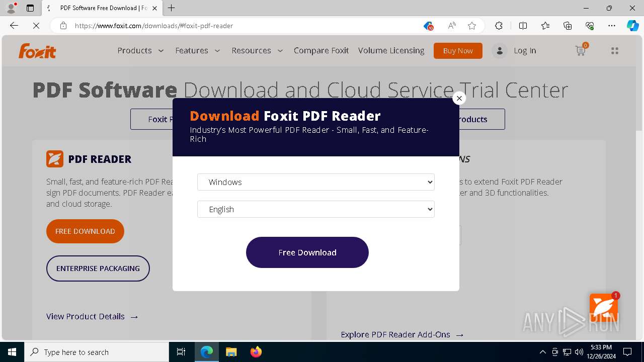Open View Product Details link
Screen dimensions: 644x362
coord(92,316)
